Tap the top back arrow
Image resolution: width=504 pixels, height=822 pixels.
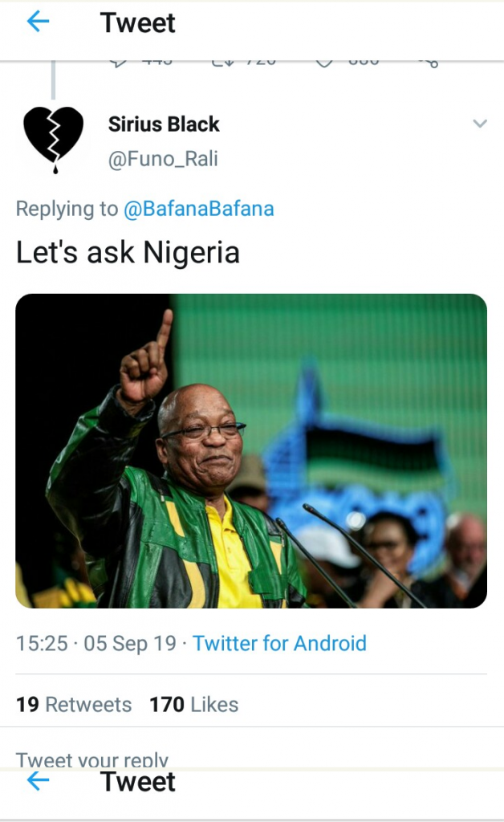pyautogui.click(x=38, y=22)
